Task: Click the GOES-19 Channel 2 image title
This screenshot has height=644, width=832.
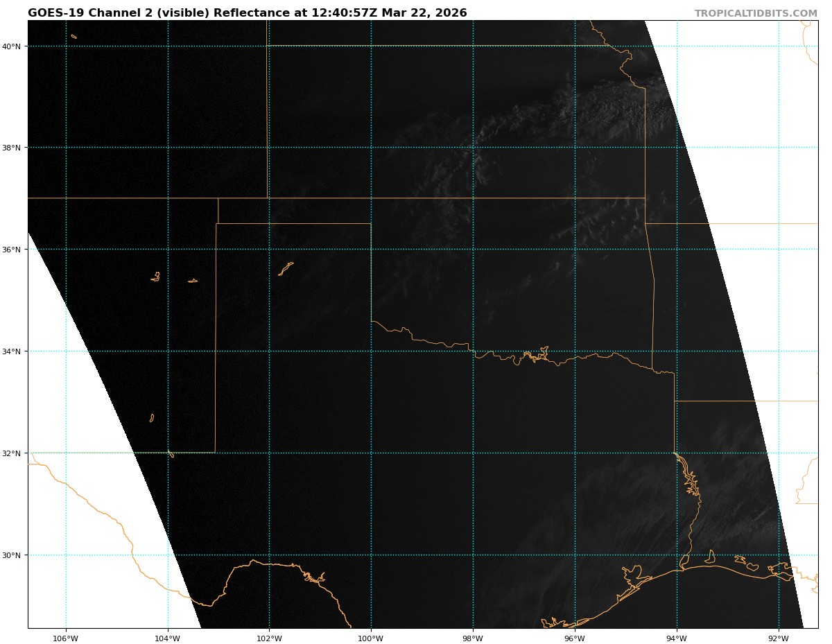Action: click(248, 13)
